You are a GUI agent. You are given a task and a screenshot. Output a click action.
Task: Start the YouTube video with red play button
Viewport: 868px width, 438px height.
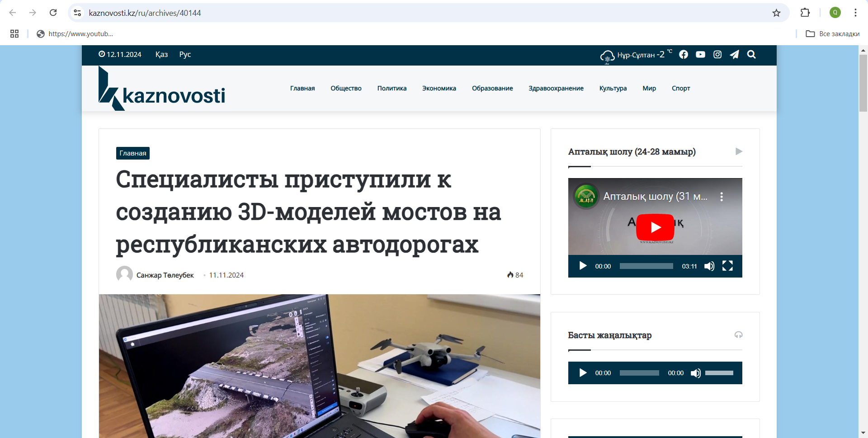655,227
